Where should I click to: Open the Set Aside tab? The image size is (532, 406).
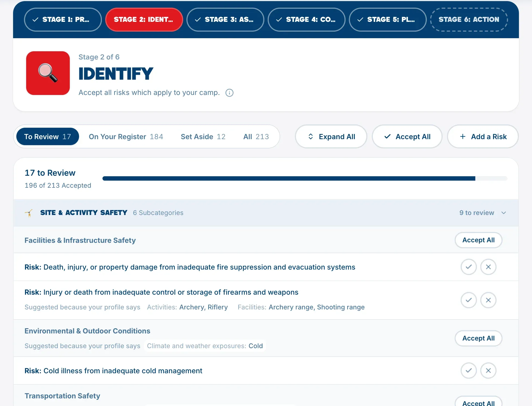(x=203, y=136)
